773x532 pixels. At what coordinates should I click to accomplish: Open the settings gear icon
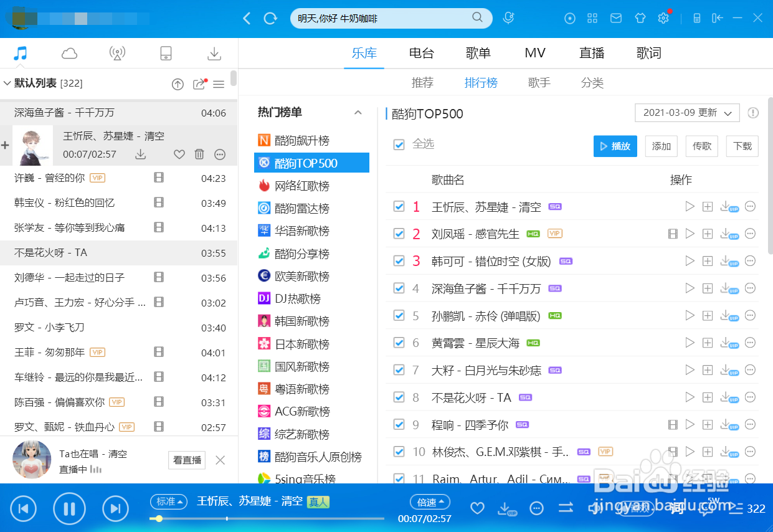(663, 18)
